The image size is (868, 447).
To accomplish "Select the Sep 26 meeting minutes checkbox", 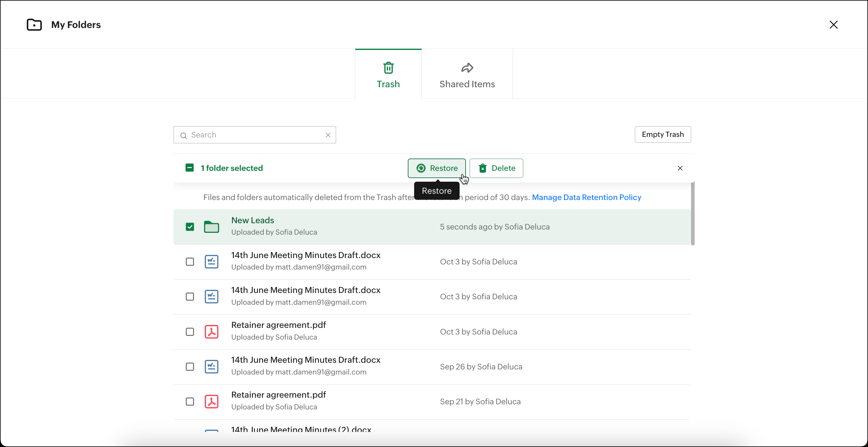I will pos(190,366).
